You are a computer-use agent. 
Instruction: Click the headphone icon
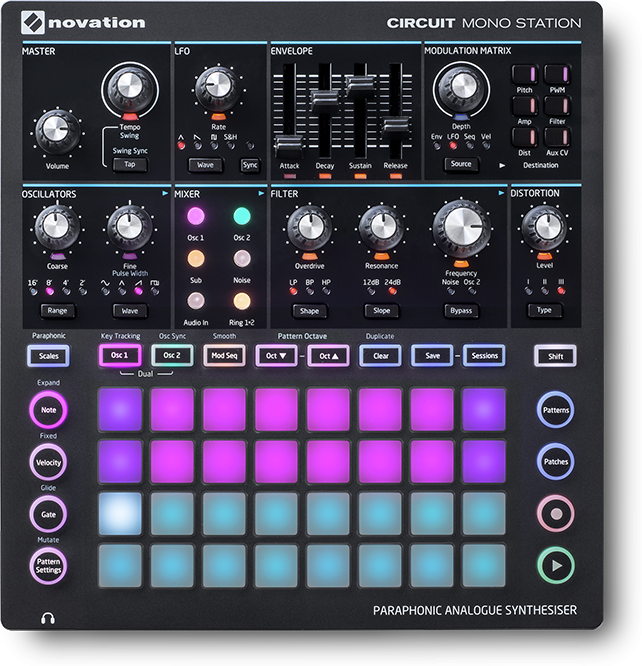click(48, 618)
